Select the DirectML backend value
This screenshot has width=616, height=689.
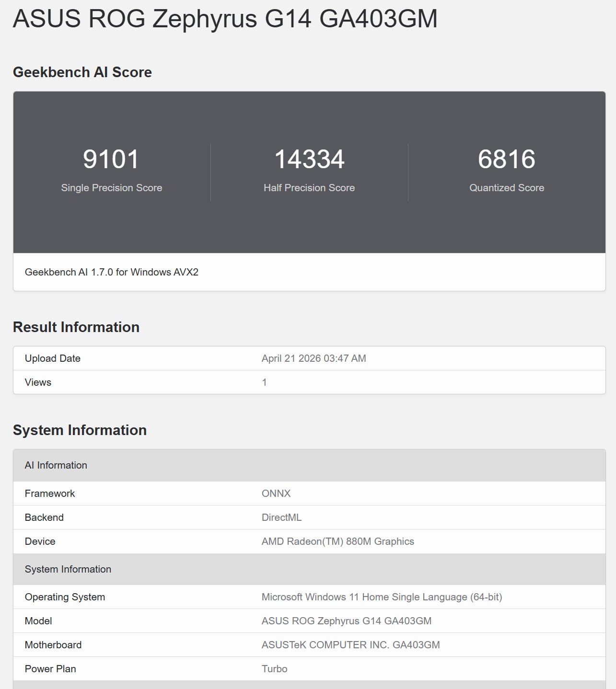pos(282,517)
